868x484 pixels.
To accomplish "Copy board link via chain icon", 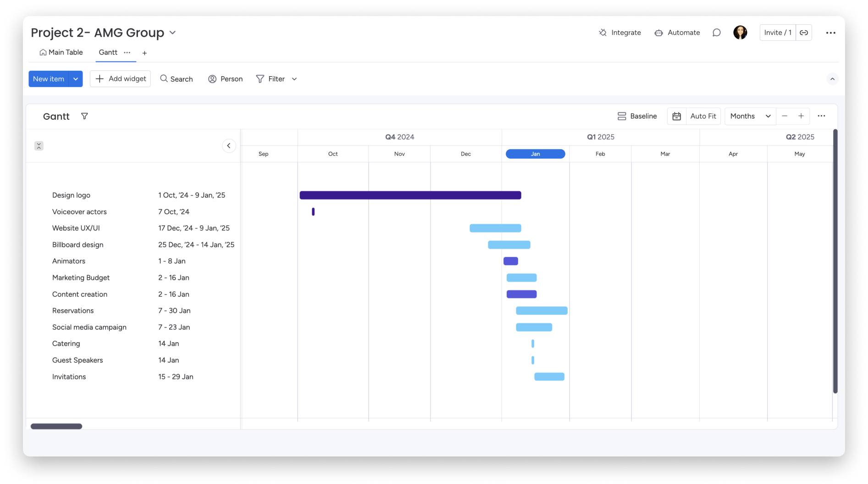I will (804, 33).
